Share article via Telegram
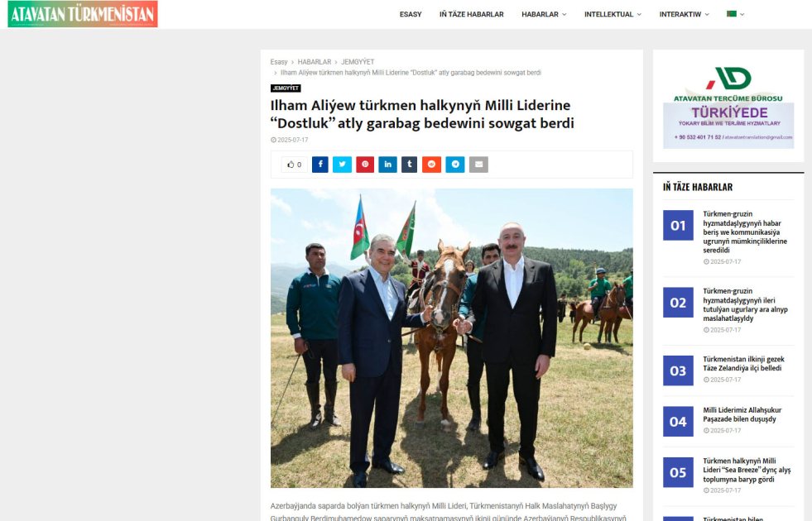This screenshot has height=521, width=812. pyautogui.click(x=455, y=165)
